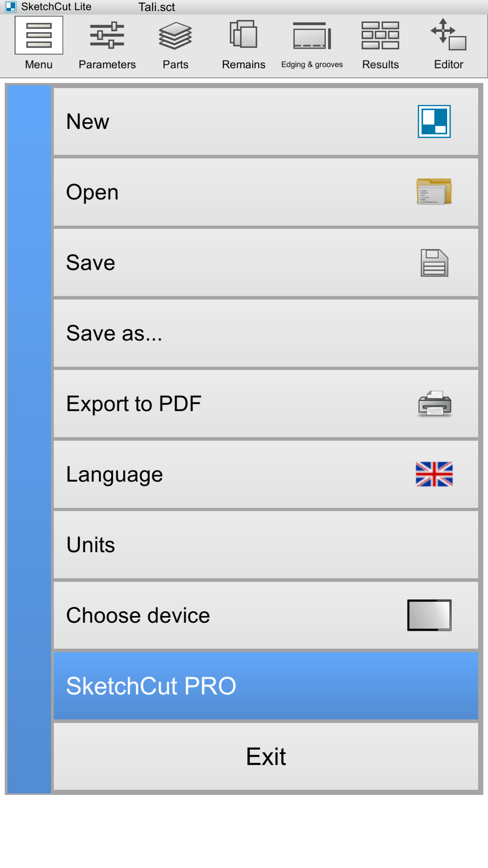Open the Remains sheets icon

click(x=244, y=34)
